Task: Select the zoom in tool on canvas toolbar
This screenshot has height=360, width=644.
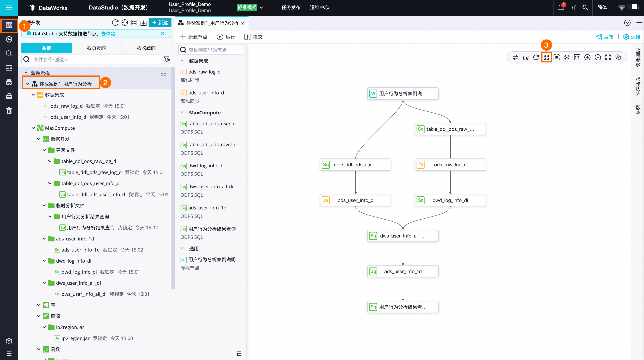Action: click(x=588, y=57)
